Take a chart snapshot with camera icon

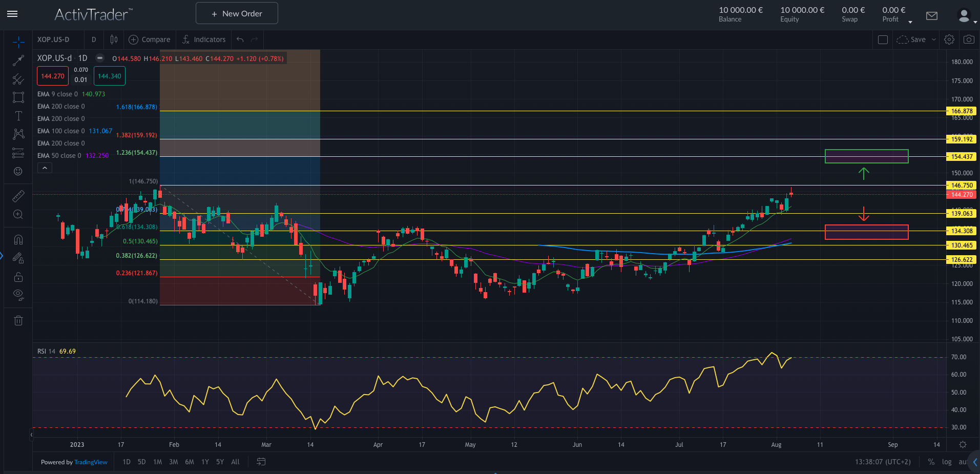(968, 39)
